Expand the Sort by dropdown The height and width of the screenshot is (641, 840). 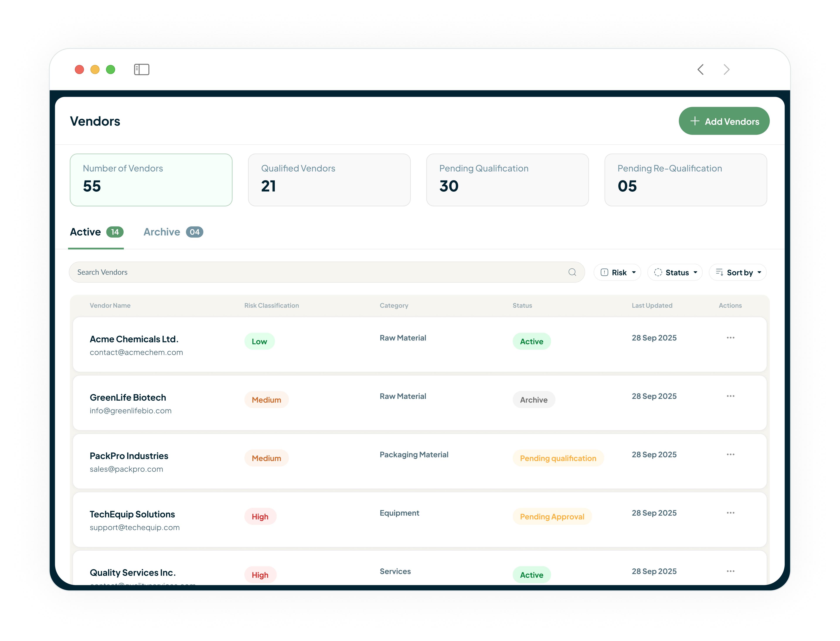tap(737, 272)
